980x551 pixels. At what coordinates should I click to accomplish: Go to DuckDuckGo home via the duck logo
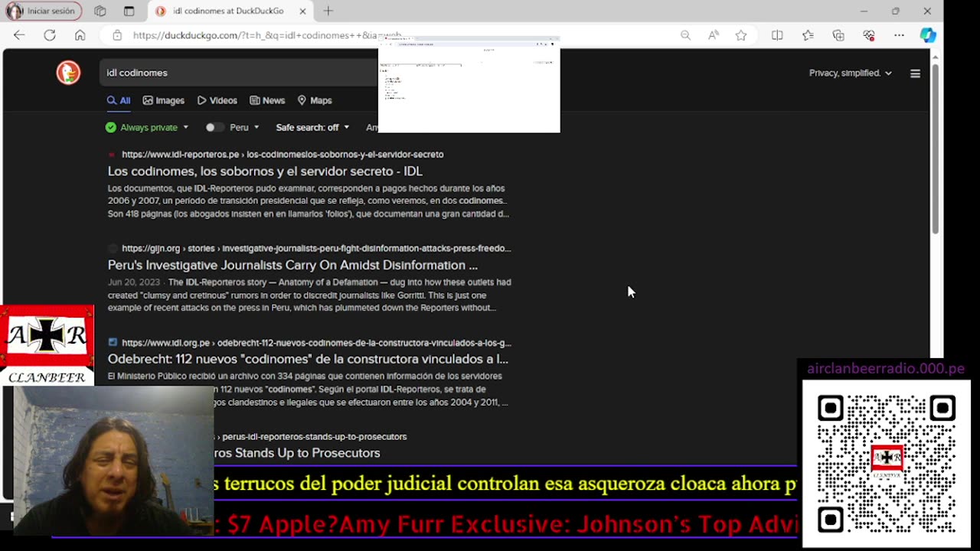68,73
